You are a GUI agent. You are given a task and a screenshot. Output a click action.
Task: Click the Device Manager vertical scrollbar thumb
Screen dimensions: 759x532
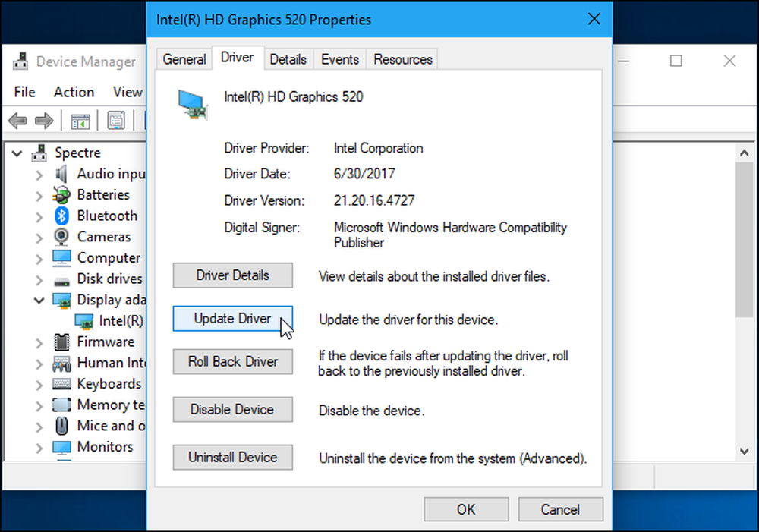[745, 240]
